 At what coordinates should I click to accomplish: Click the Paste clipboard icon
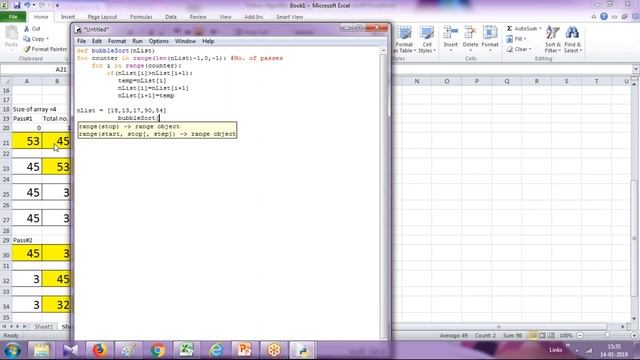point(11,33)
